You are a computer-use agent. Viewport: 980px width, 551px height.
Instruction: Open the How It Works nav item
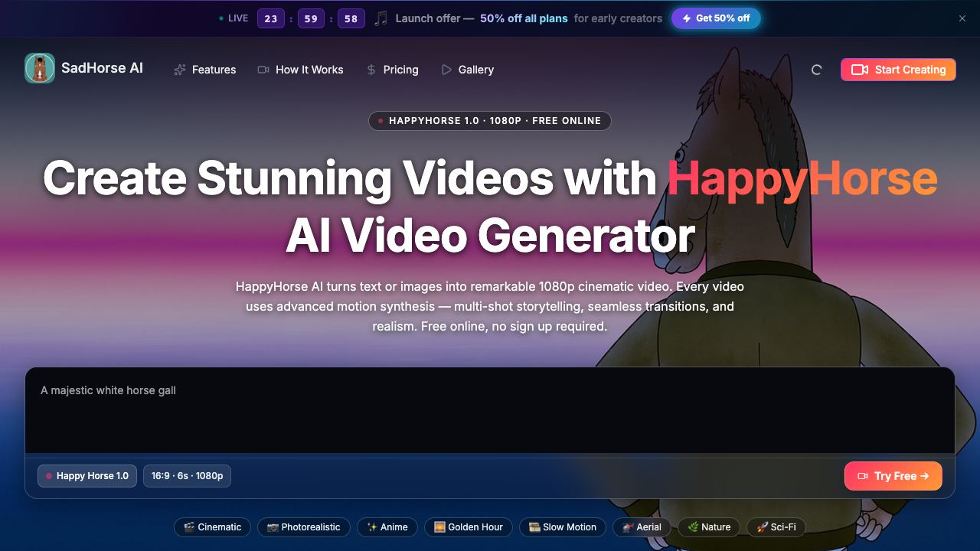300,70
